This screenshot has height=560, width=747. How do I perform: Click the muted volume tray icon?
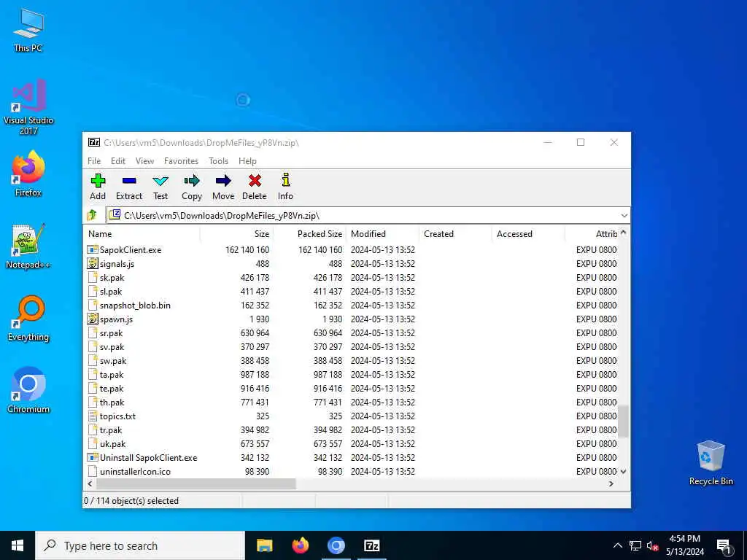click(652, 546)
